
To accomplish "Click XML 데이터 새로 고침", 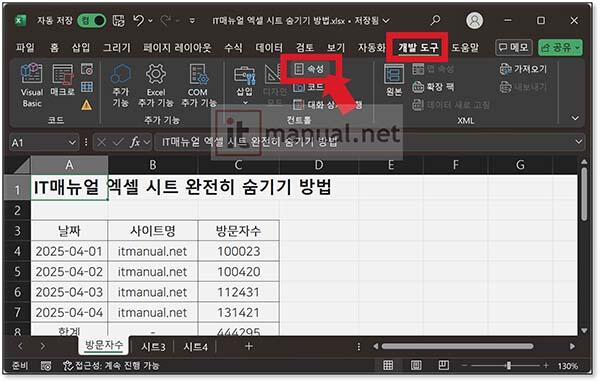I will [451, 104].
